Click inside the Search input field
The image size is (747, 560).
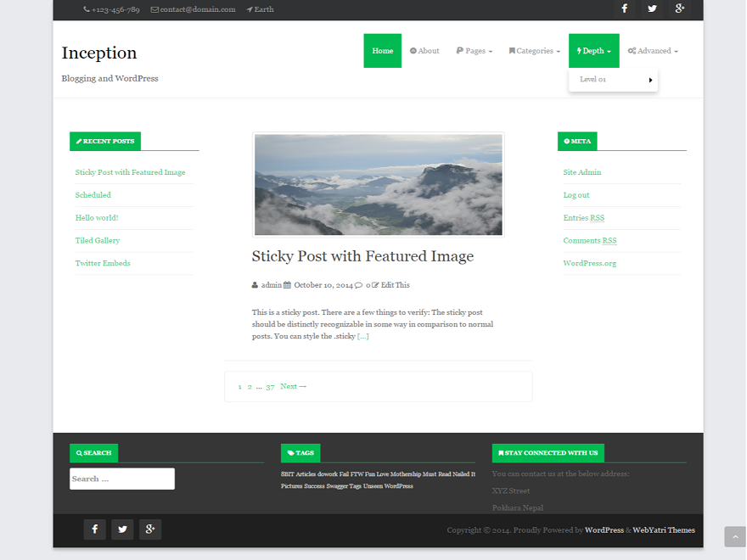click(x=121, y=479)
